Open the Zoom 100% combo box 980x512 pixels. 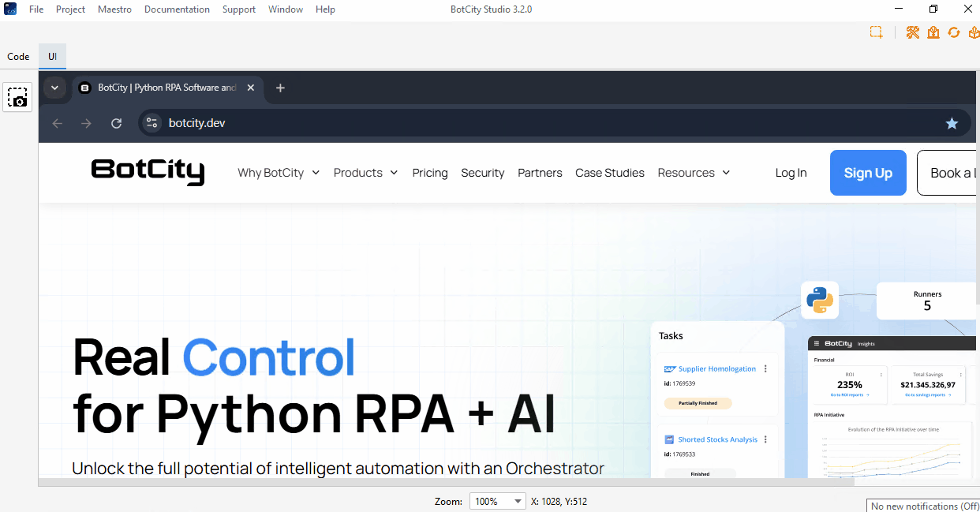pos(497,501)
